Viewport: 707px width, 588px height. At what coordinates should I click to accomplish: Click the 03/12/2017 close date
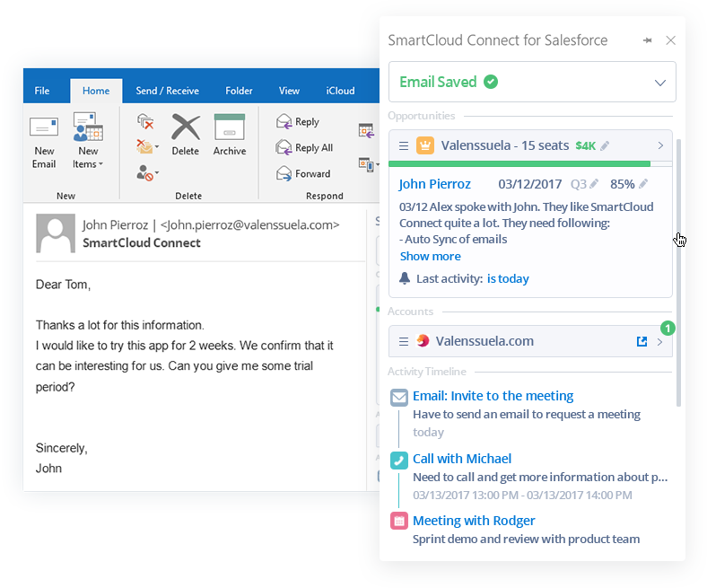(529, 184)
